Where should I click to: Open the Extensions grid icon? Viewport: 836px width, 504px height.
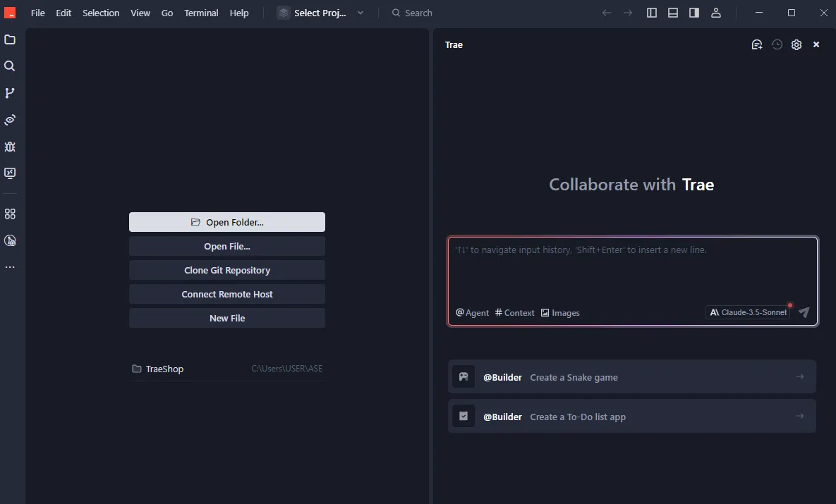pyautogui.click(x=10, y=214)
